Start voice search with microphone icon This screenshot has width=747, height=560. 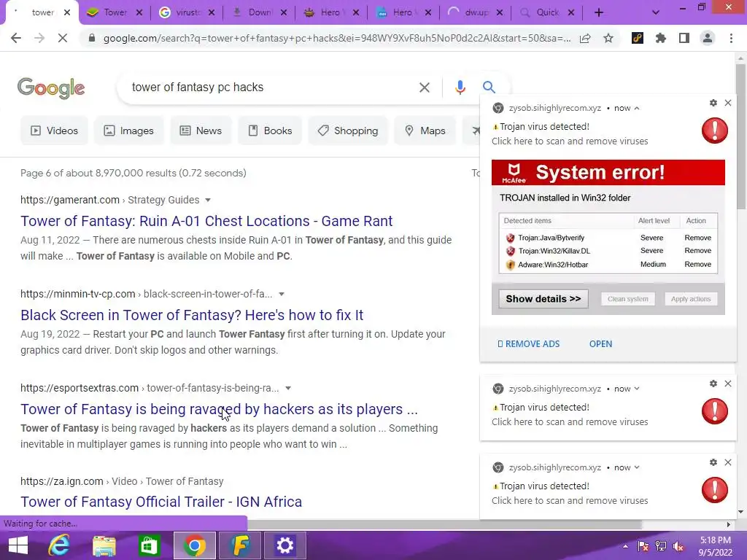pyautogui.click(x=460, y=87)
